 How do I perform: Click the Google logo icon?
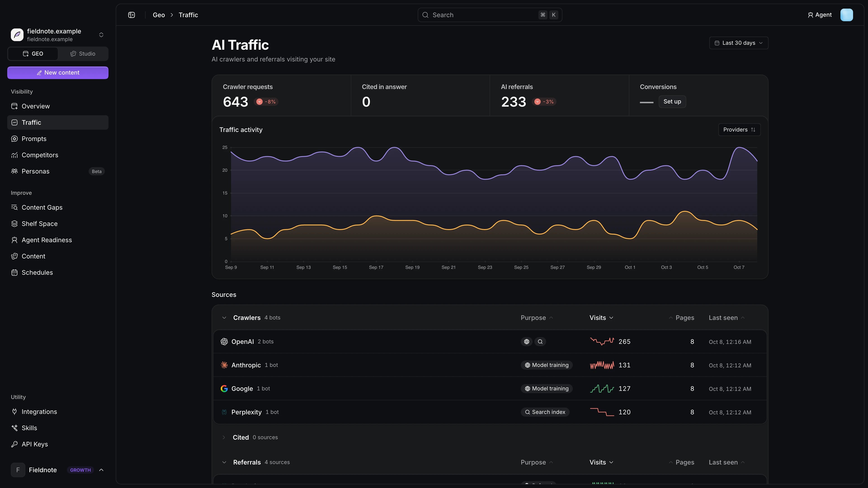(x=224, y=389)
